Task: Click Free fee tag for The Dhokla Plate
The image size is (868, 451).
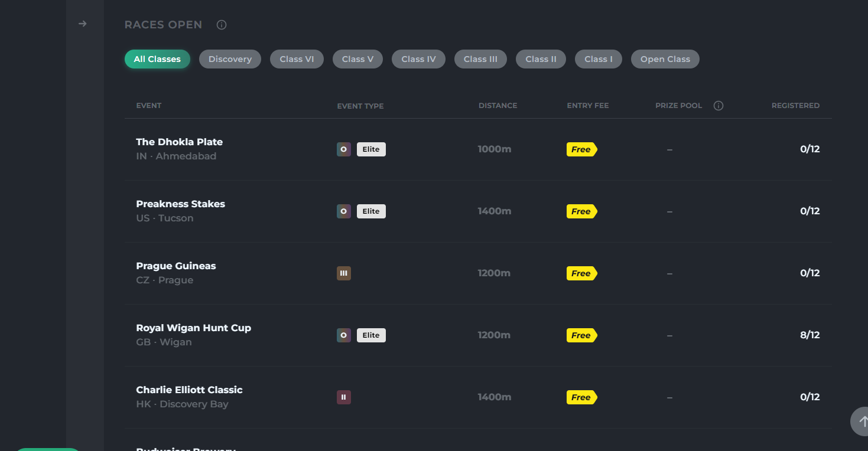Action: click(x=582, y=149)
